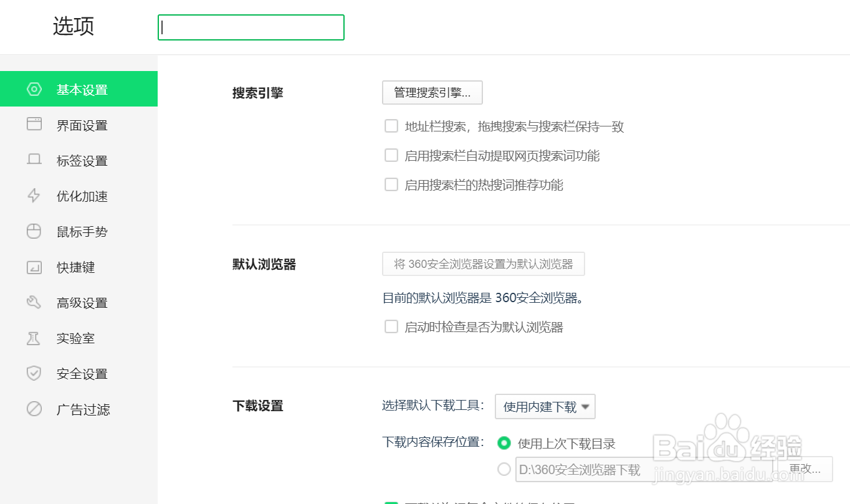Select 广告过滤 in the sidebar

79,409
